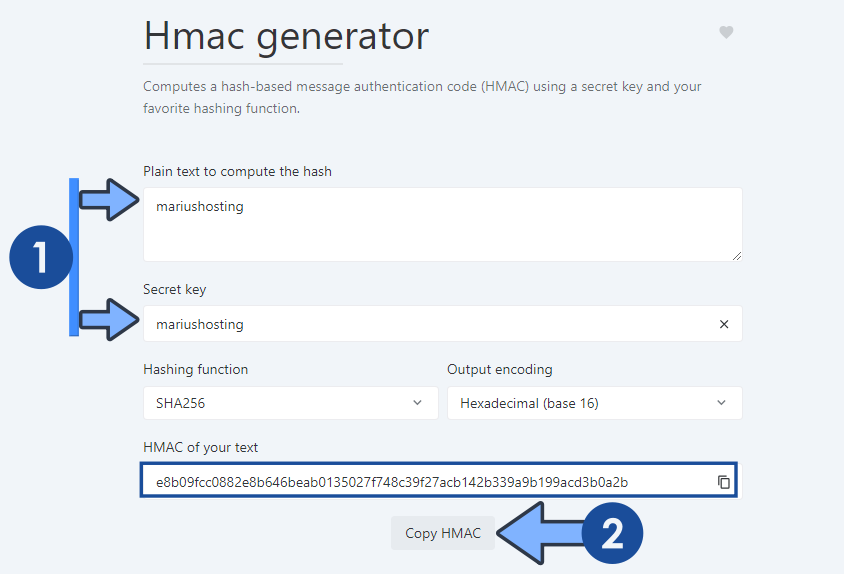Grab the textarea resize handle corner
This screenshot has width=844, height=574.
tap(737, 256)
